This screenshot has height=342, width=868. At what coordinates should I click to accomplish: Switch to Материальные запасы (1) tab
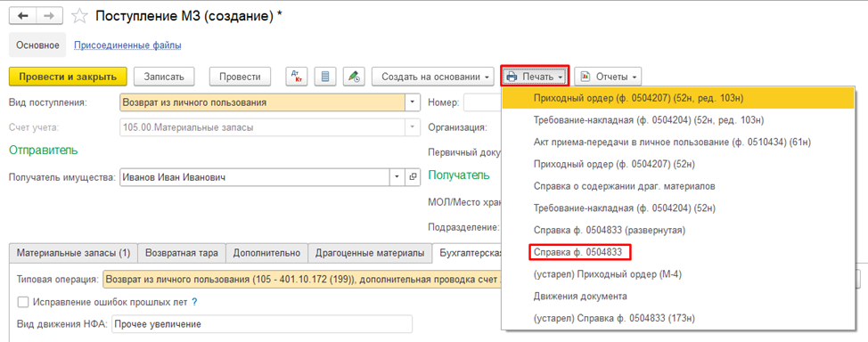pyautogui.click(x=73, y=253)
